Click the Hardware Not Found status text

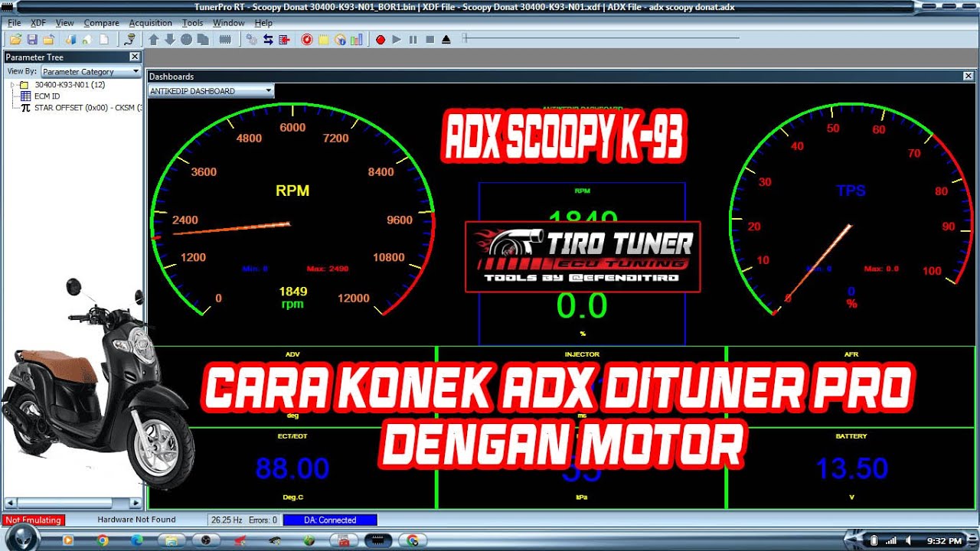click(x=136, y=520)
